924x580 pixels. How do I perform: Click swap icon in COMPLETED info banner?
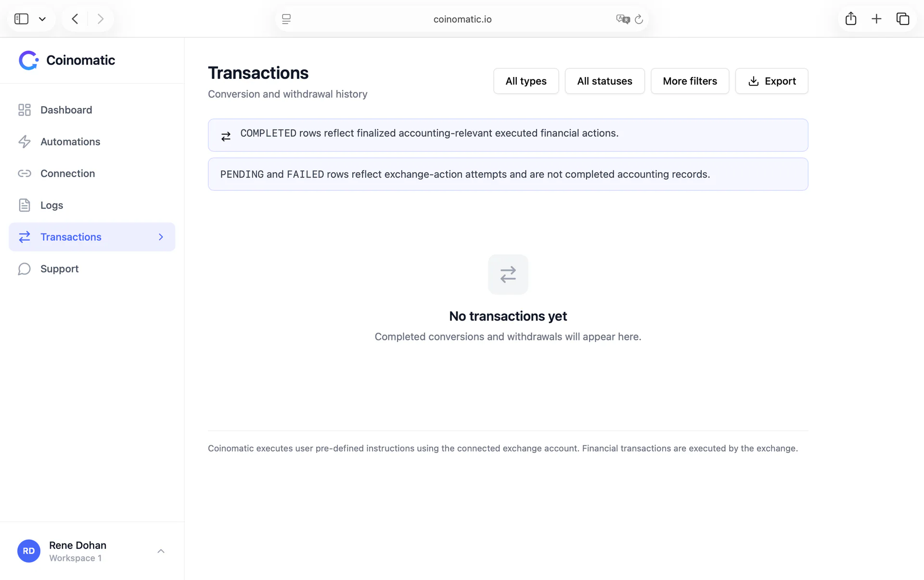pos(226,137)
